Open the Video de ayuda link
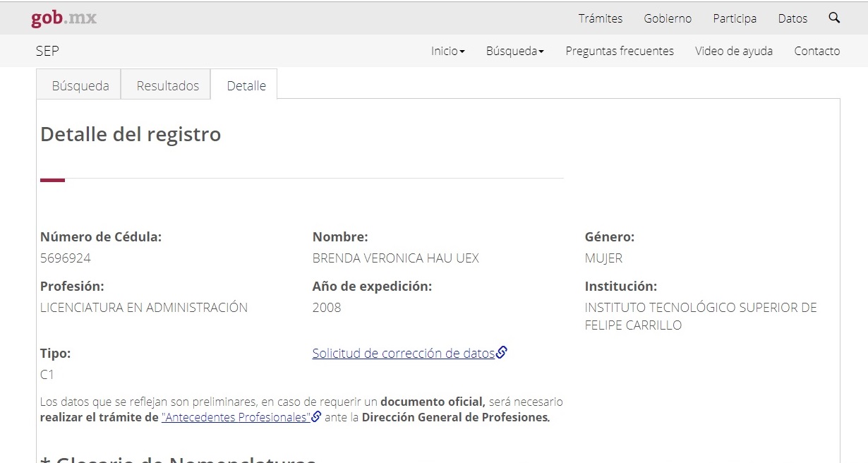The image size is (868, 463). click(733, 51)
